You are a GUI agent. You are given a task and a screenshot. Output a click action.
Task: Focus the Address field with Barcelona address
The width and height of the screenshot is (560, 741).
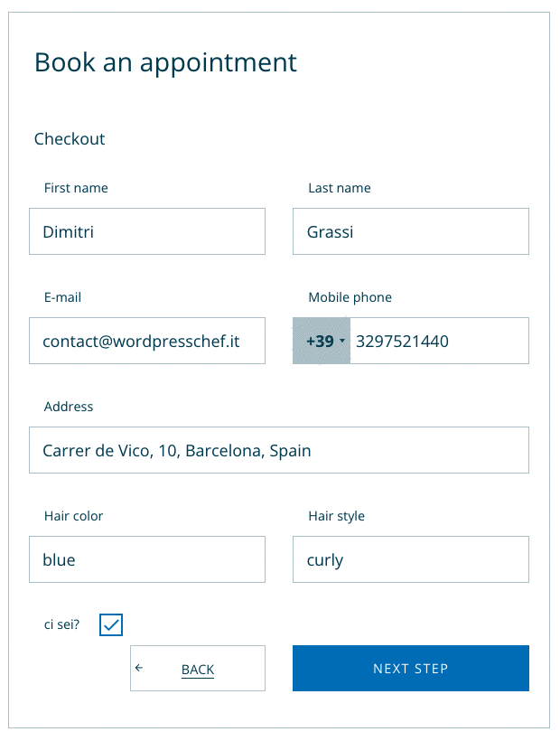pyautogui.click(x=279, y=450)
